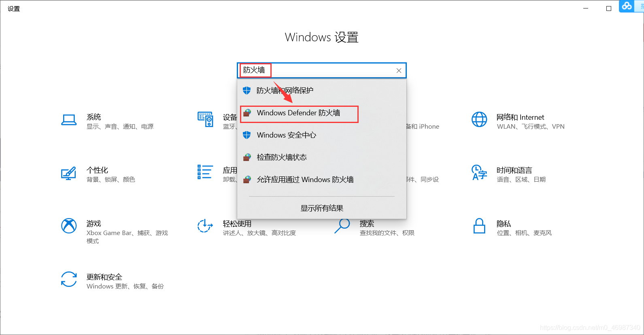Click the text 位置、相机、麦克风
This screenshot has height=335, width=644.
pyautogui.click(x=524, y=233)
